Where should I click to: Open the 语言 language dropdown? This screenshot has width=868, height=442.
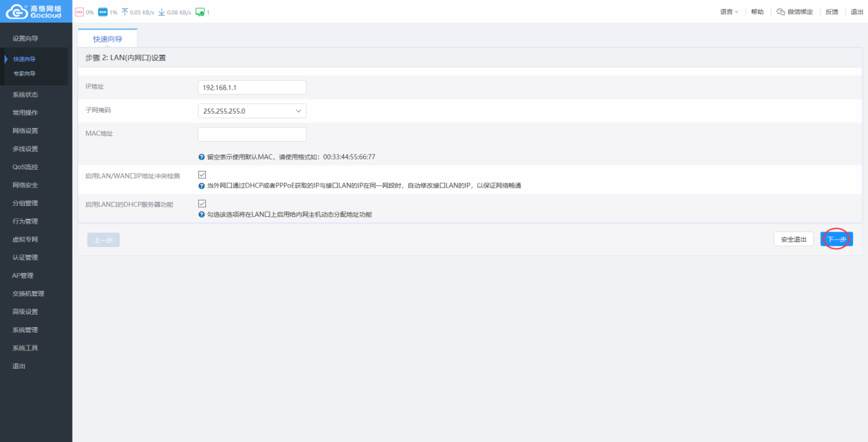pos(728,12)
